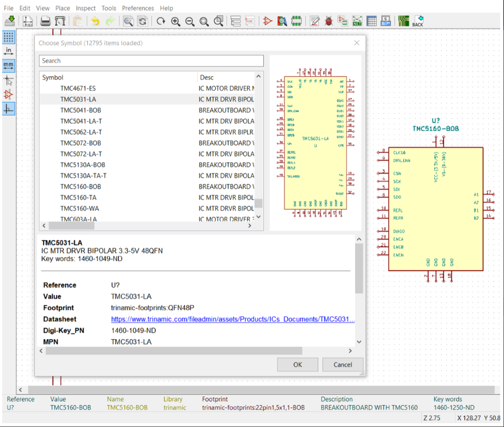This screenshot has width=504, height=427.
Task: Open Symbol library browser icon
Action: 282,21
